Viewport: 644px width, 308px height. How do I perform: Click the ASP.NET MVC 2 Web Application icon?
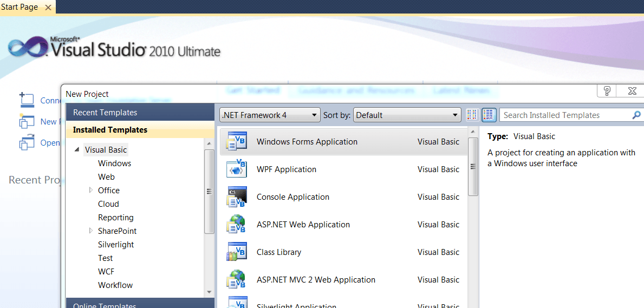[237, 279]
